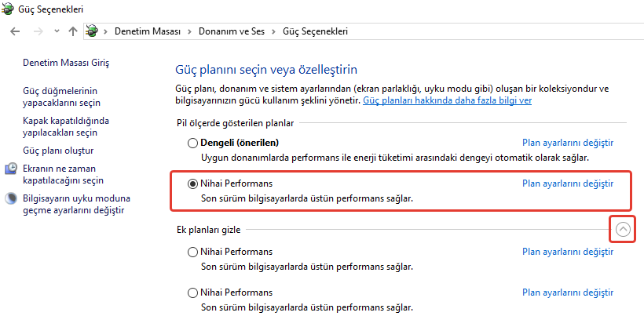Go up one level with up arrow
Screen dimensions: 644x327
pyautogui.click(x=73, y=31)
